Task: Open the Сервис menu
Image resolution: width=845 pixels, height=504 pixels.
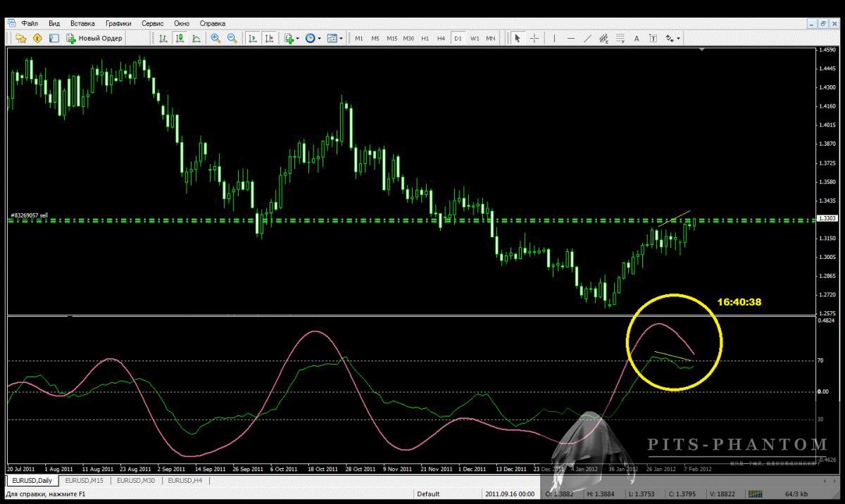Action: (x=153, y=23)
